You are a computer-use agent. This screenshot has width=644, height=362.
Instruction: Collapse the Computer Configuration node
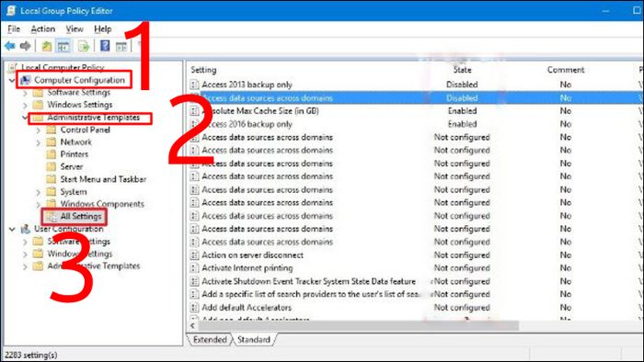pyautogui.click(x=12, y=80)
